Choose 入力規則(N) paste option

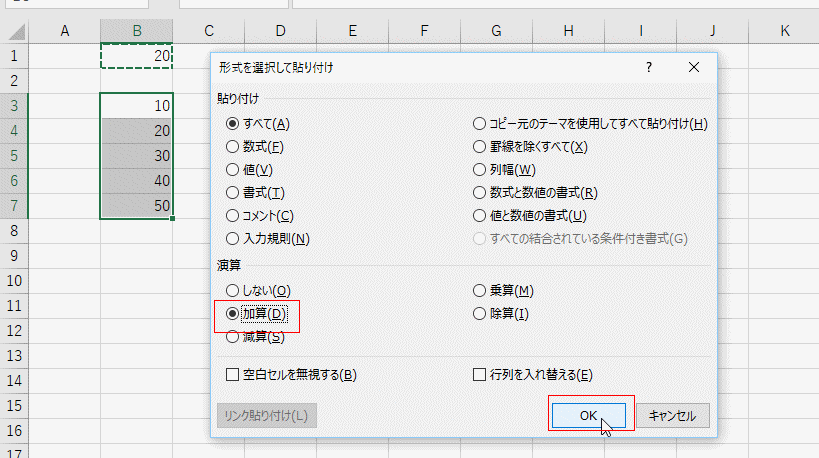(233, 239)
